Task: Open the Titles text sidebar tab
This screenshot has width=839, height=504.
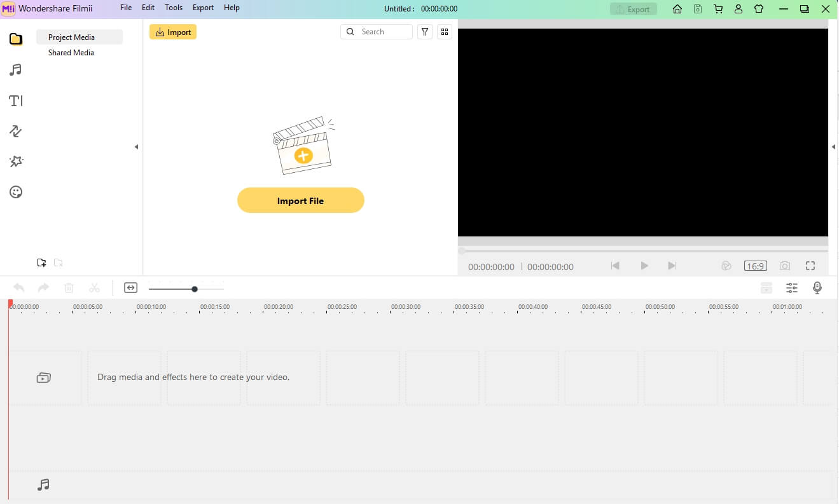Action: 16,100
